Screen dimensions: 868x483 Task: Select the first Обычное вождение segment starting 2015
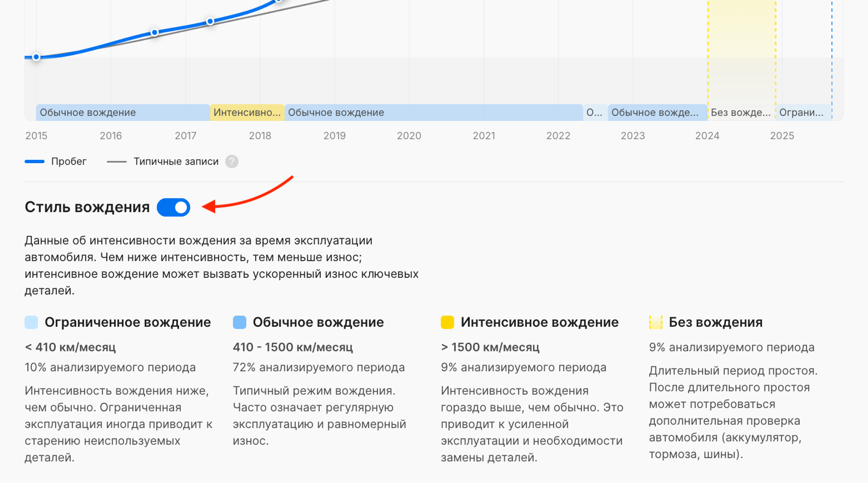tap(123, 112)
